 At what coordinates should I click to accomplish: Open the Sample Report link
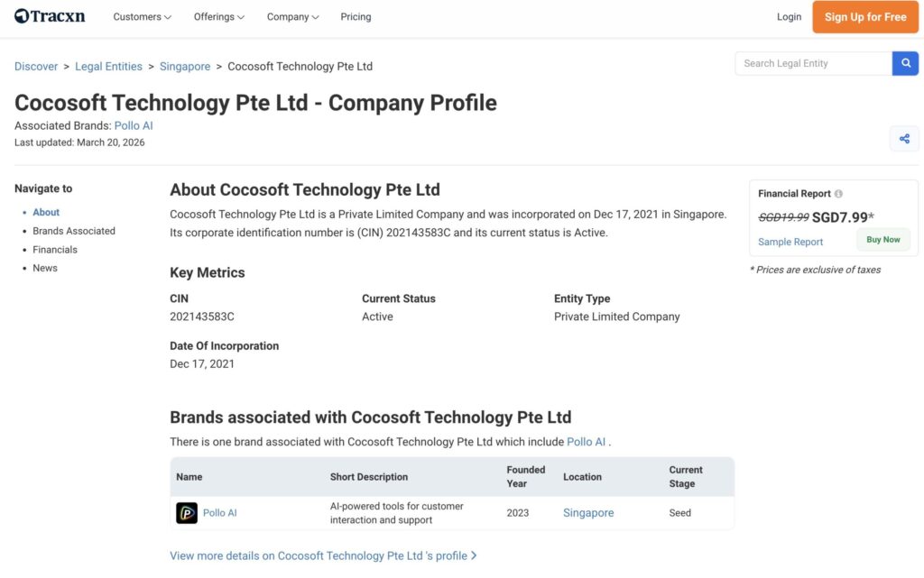click(x=790, y=242)
